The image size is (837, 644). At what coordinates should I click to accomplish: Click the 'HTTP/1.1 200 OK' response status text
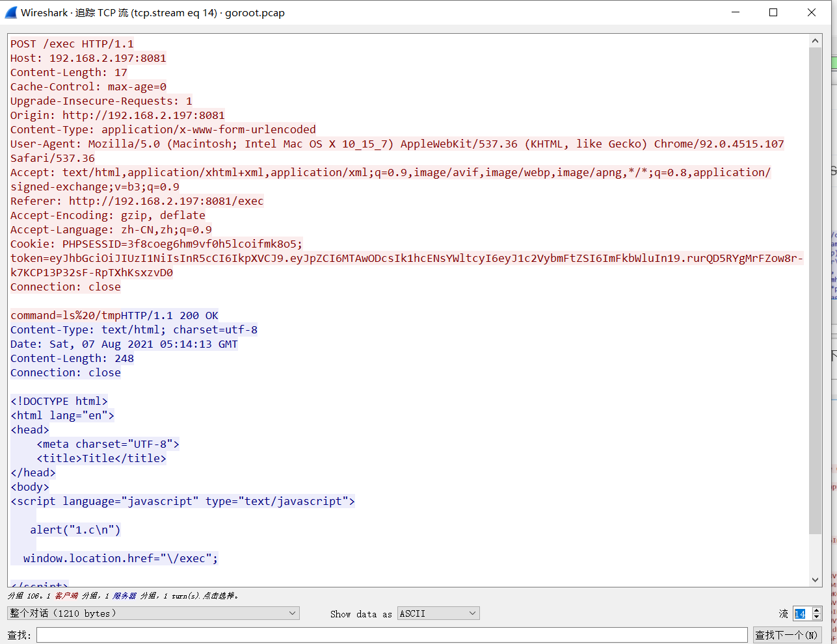[170, 316]
